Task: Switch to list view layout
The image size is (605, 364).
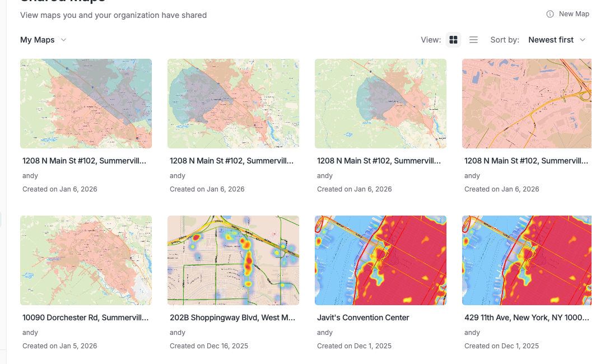Action: [473, 40]
